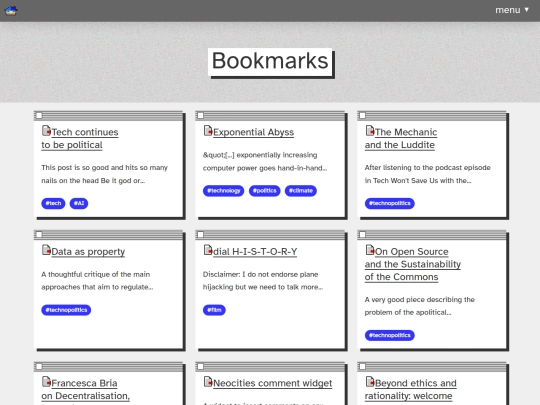The image size is (540, 405).
Task: Open Tech continues to be political link
Action: click(80, 138)
